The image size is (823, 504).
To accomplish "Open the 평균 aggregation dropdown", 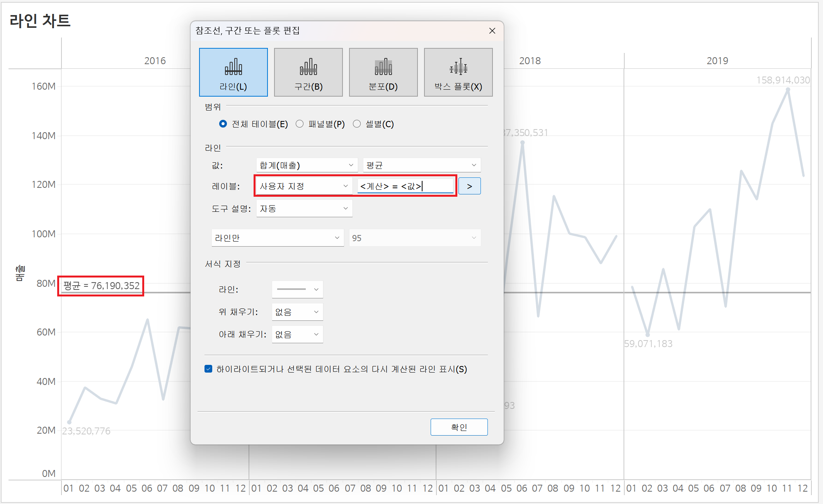I will click(x=421, y=165).
